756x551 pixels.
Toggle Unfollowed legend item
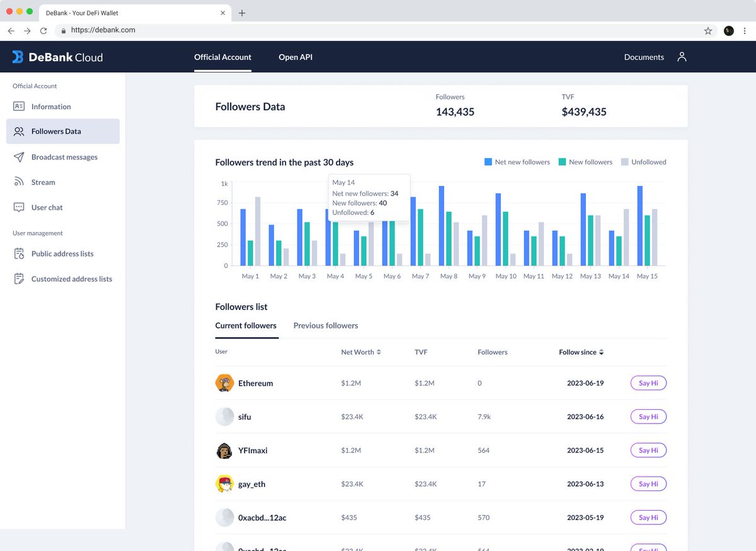643,162
